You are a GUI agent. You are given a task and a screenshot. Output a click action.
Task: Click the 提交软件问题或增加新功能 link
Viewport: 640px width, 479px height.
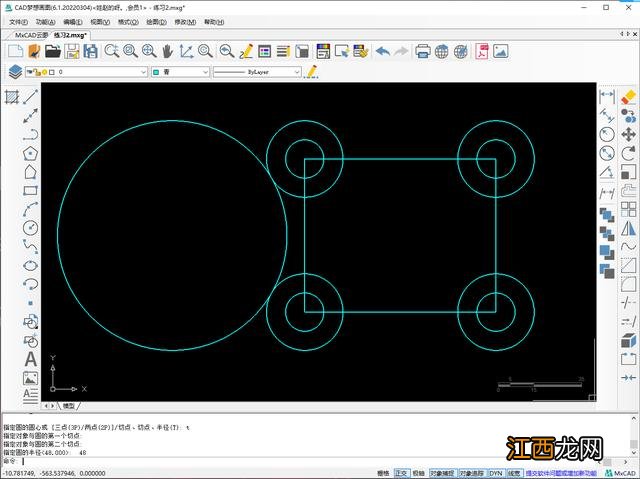pos(563,473)
